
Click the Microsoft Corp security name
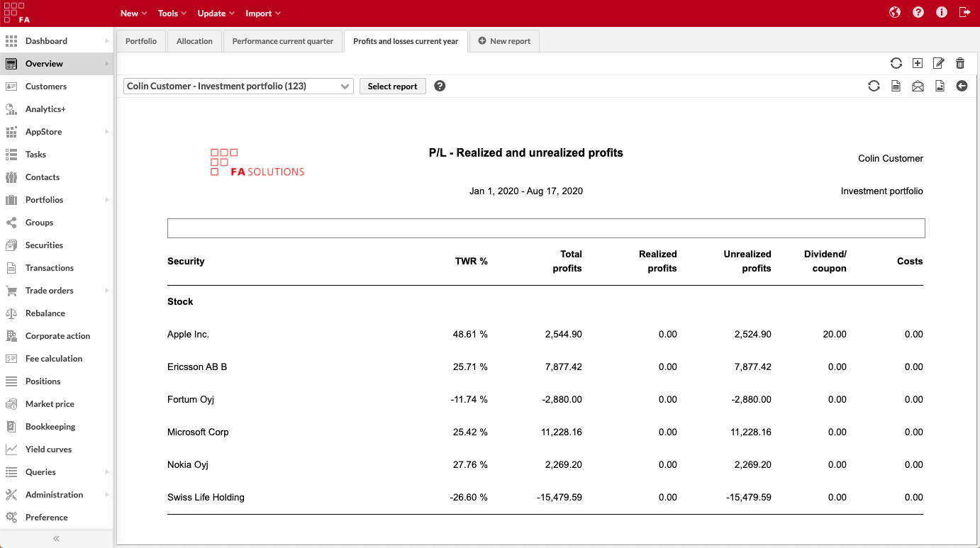(x=198, y=432)
